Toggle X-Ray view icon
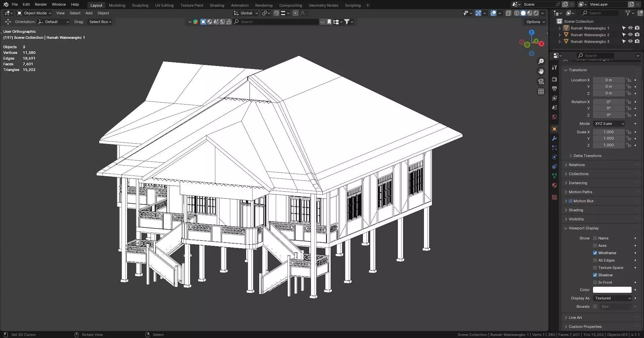This screenshot has width=644, height=338. [x=508, y=13]
